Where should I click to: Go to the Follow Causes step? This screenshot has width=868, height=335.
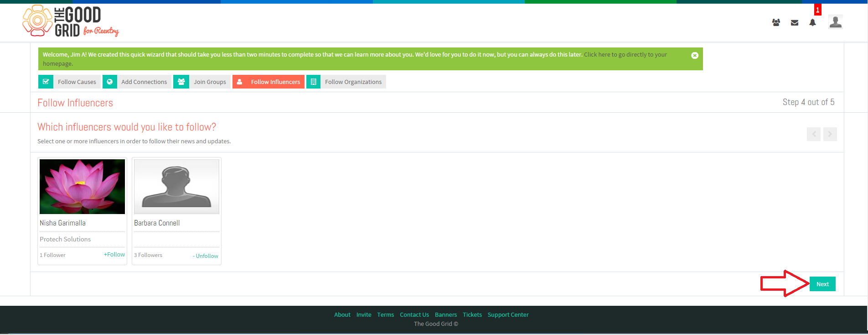tap(77, 82)
